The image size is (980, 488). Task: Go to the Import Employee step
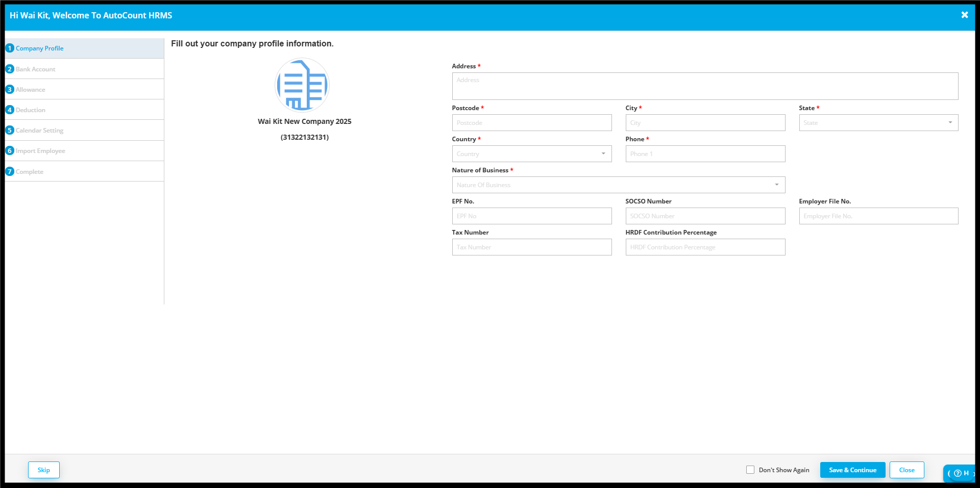[84, 151]
